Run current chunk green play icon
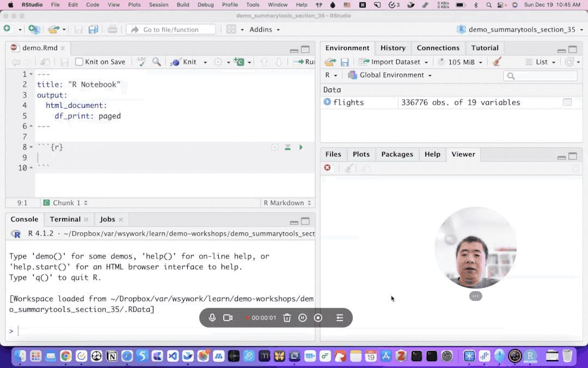 [301, 147]
